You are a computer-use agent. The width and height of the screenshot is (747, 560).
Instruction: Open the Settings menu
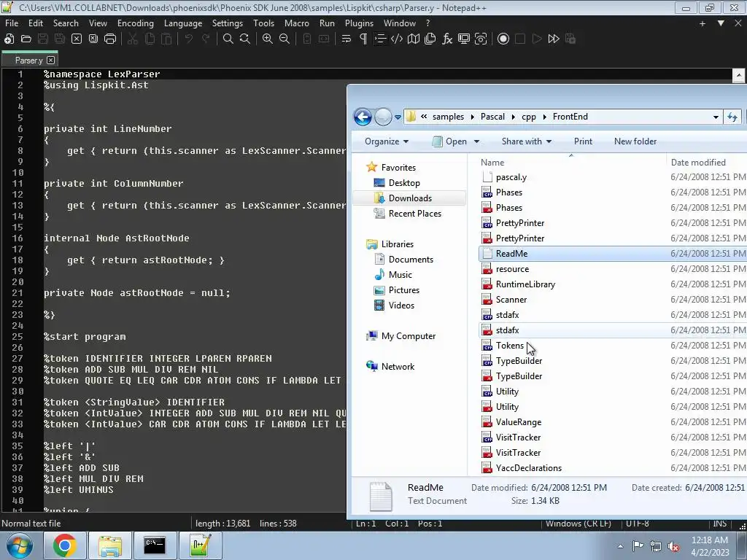(228, 23)
